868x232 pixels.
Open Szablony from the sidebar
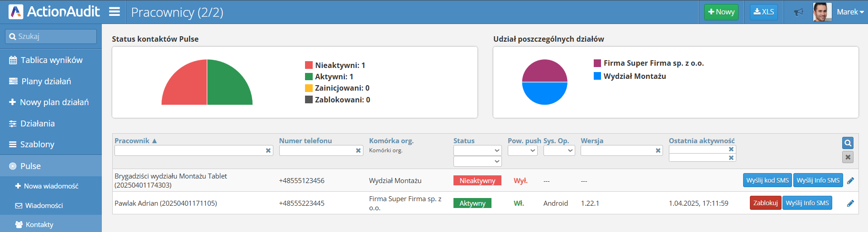(37, 145)
